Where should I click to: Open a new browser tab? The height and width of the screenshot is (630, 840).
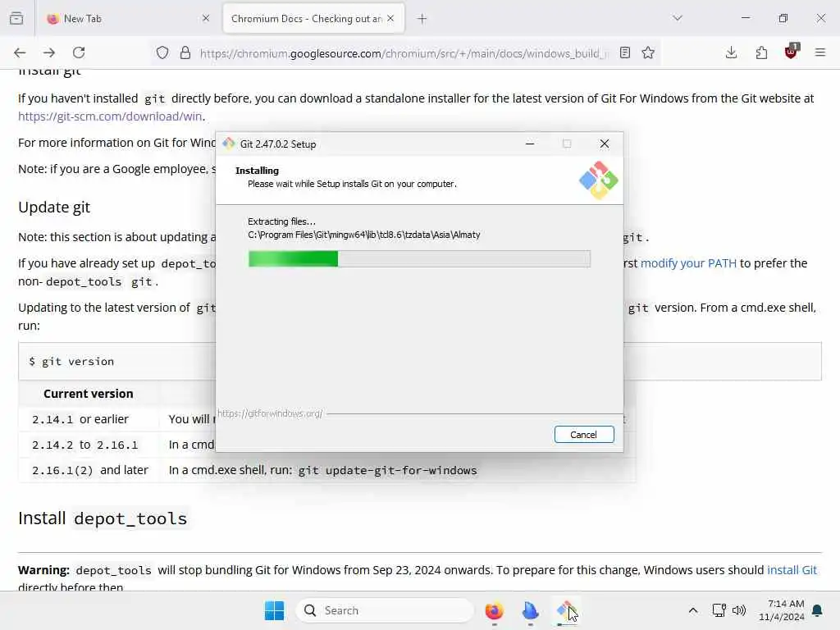(x=422, y=19)
